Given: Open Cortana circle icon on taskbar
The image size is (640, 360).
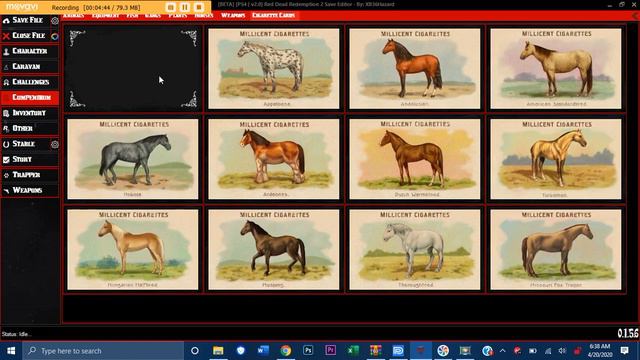Looking at the screenshot, I should tap(195, 351).
